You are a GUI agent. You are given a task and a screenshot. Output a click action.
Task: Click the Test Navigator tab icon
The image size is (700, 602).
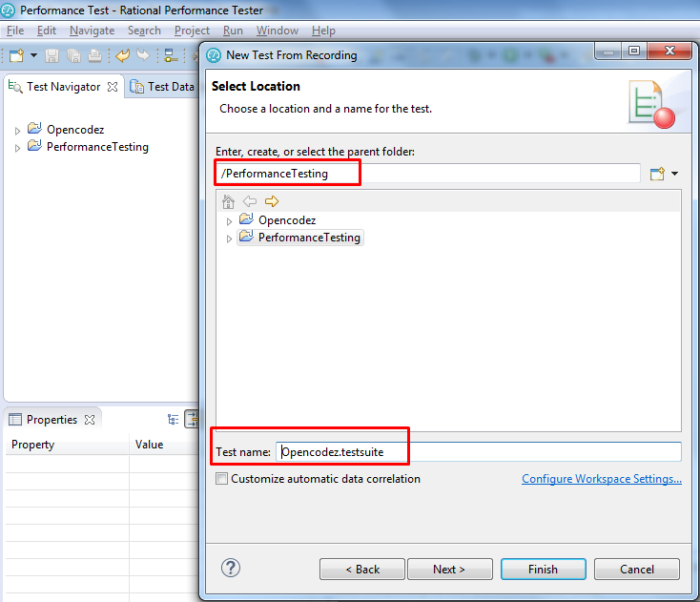click(x=14, y=87)
